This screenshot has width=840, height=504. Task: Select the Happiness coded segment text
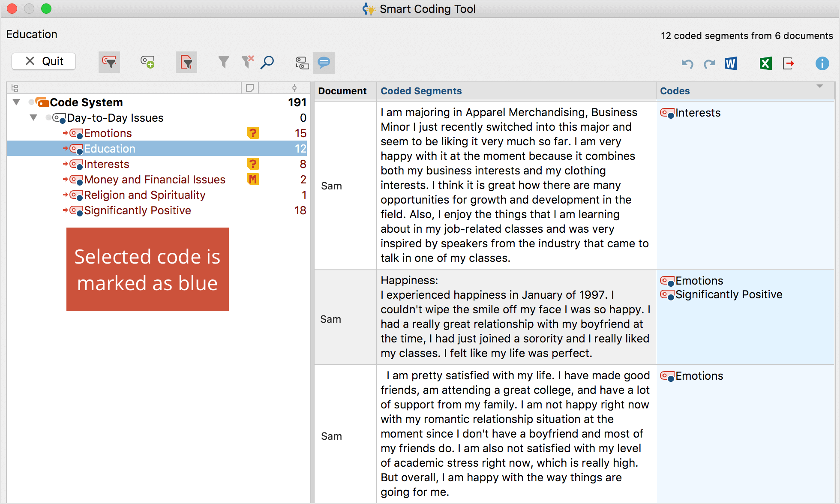point(516,317)
